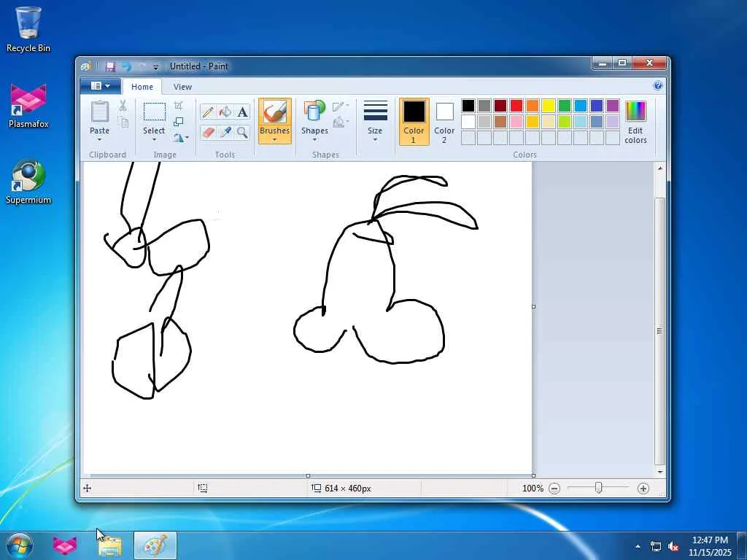Screen dimensions: 747x560
Task: Open the Recycle Bin desktop icon
Action: click(28, 29)
